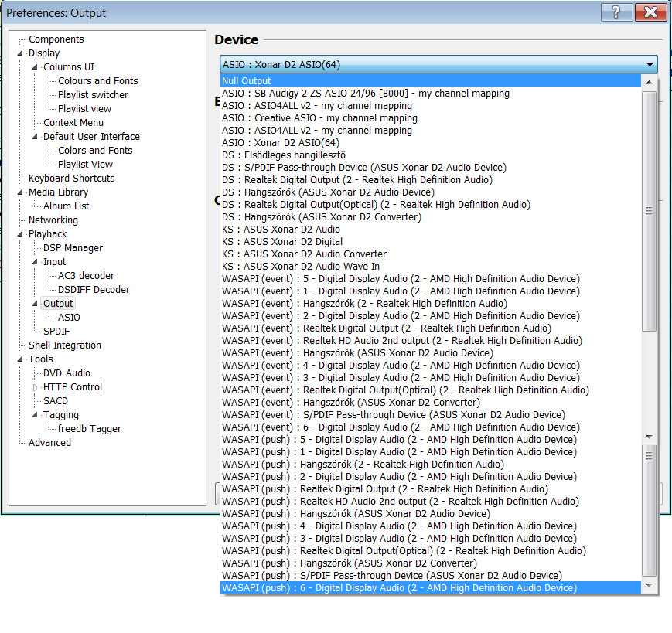Pick WASAPI (event) : Realtek HD Audio 2nd output
672x633 pixels.
431,341
